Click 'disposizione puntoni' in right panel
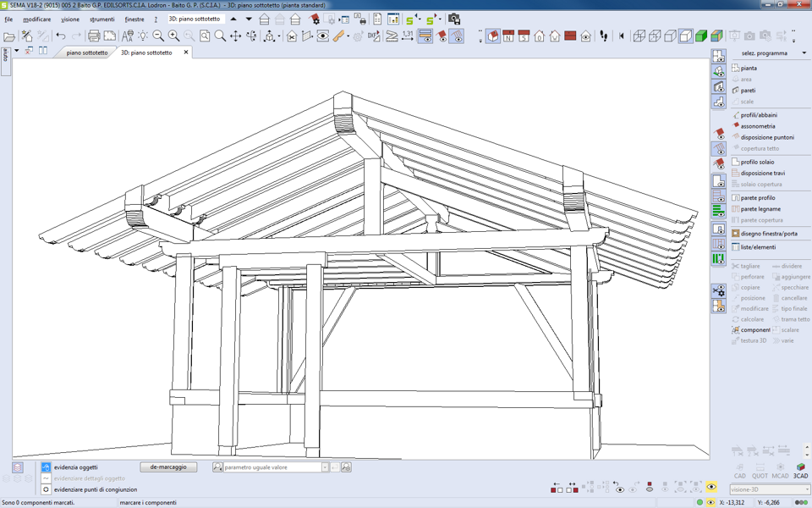The image size is (812, 508). (766, 137)
